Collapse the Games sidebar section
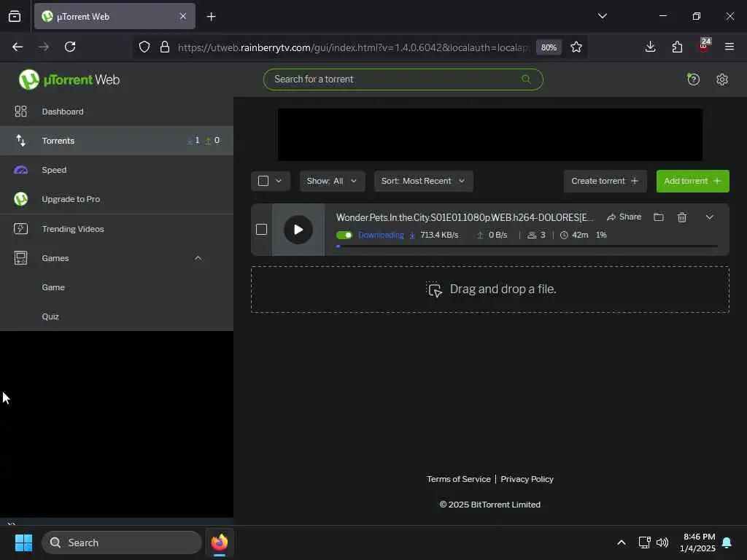Viewport: 747px width, 560px height. 198,258
